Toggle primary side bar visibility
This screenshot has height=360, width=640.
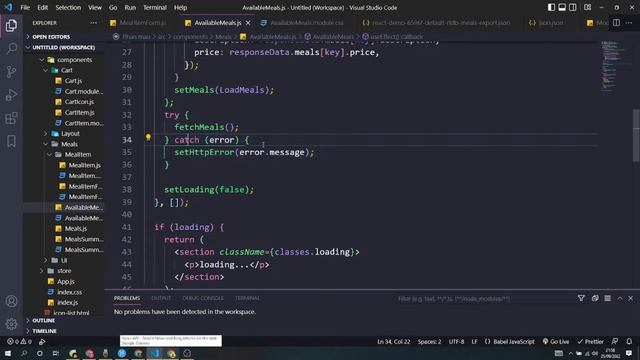coord(551,7)
